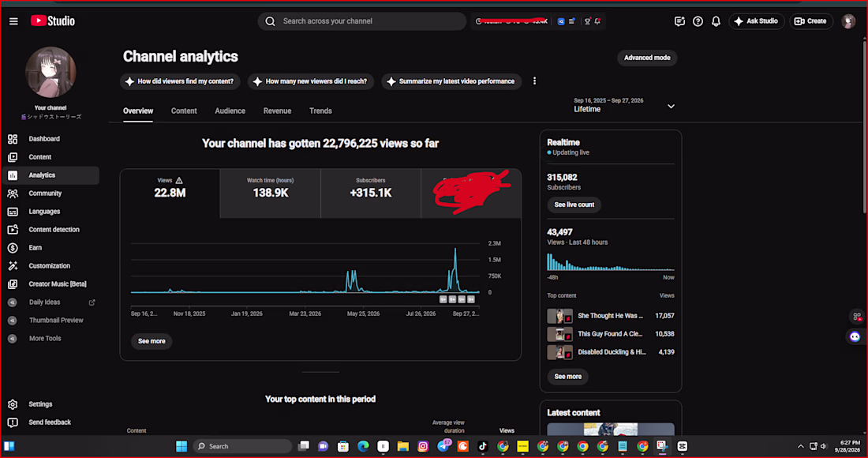This screenshot has height=458, width=868.
Task: Open the comments icon beside Help
Action: click(x=679, y=21)
